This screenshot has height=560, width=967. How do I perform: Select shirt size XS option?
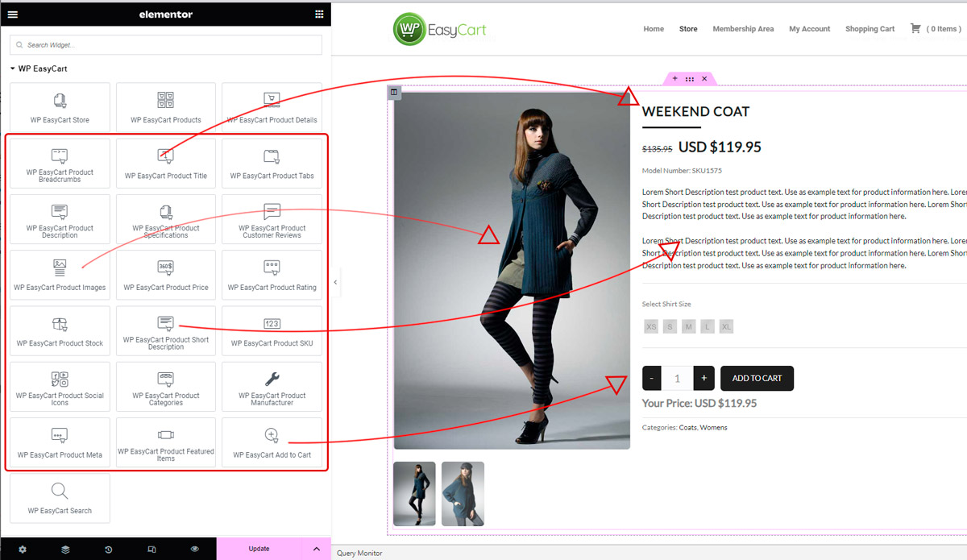651,326
